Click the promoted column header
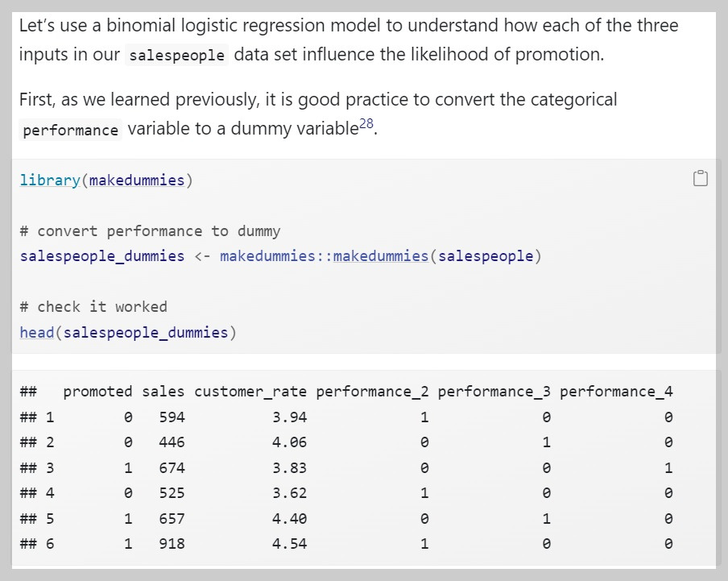The height and width of the screenshot is (581, 728). pyautogui.click(x=97, y=392)
